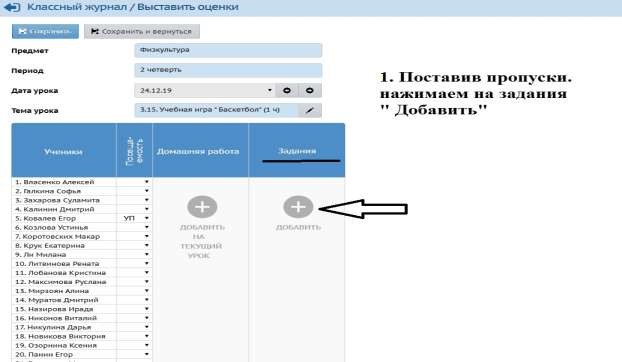Select student 16. Никонов Виталий
This screenshot has width=622, height=362.
(56, 318)
